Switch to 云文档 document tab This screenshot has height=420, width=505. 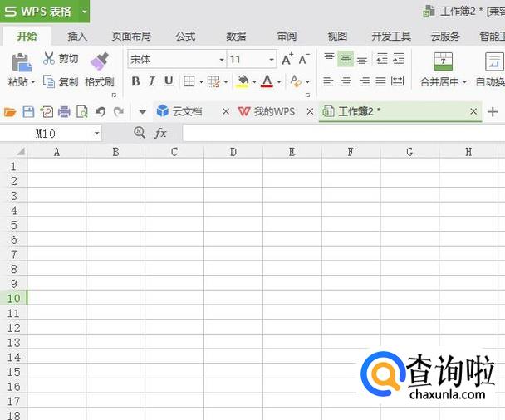pos(187,112)
